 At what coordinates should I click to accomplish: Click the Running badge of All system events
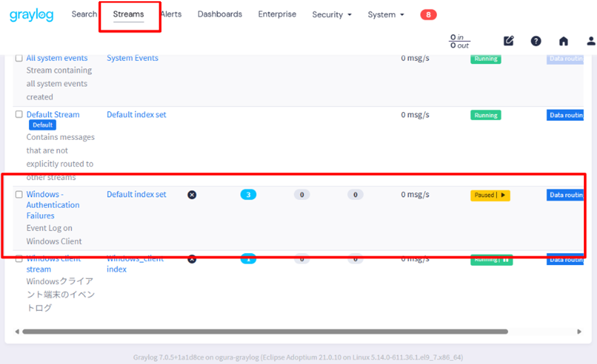click(x=486, y=59)
